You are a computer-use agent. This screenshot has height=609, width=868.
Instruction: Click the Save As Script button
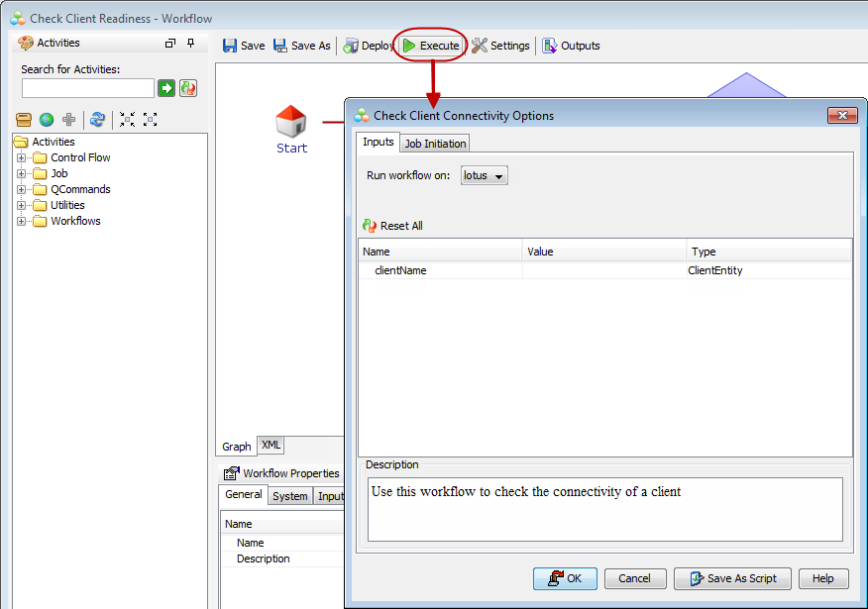click(x=732, y=578)
